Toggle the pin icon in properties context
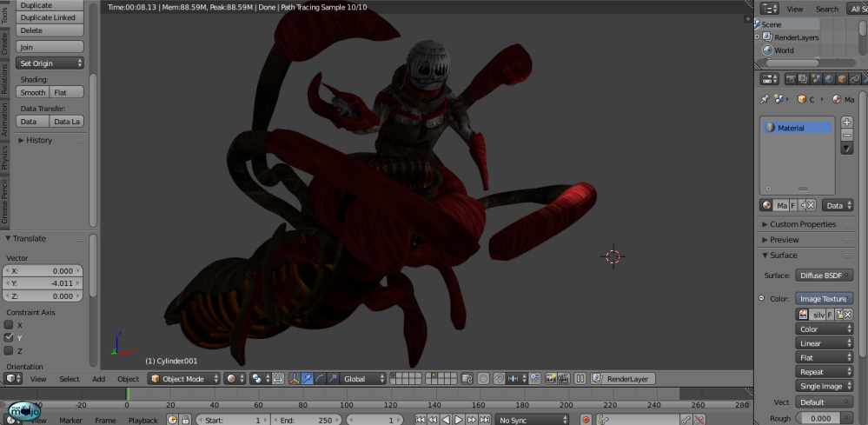The width and height of the screenshot is (868, 425). coord(765,99)
